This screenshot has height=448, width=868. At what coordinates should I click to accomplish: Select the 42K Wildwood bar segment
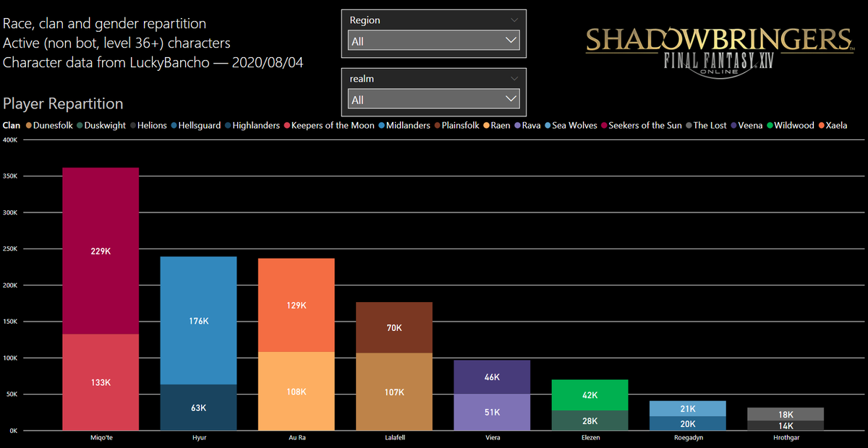(590, 395)
